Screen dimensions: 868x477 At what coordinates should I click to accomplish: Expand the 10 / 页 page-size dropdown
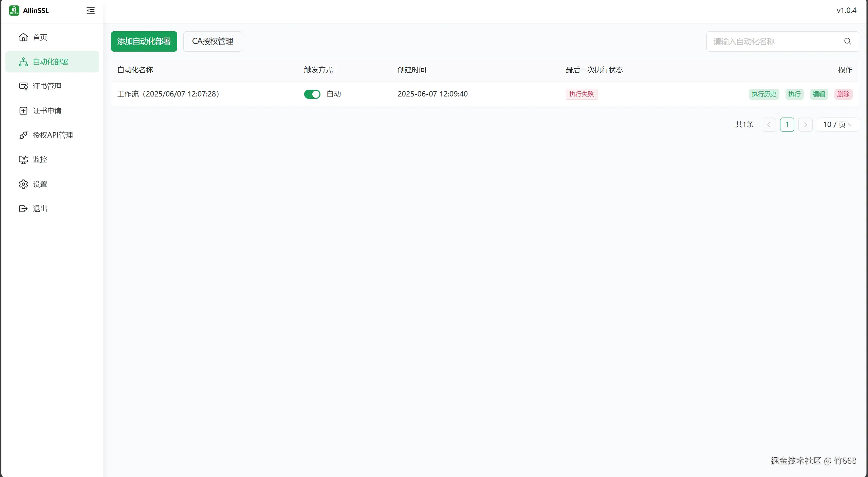click(x=837, y=125)
